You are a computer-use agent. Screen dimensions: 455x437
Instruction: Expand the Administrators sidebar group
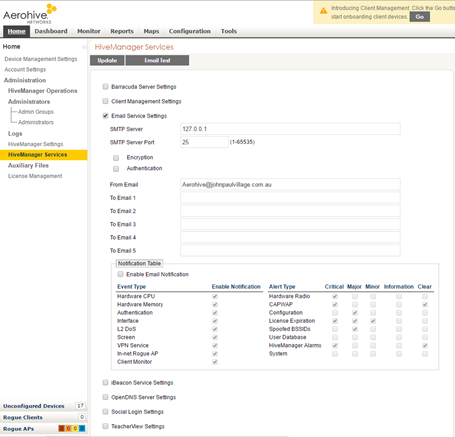coord(29,102)
